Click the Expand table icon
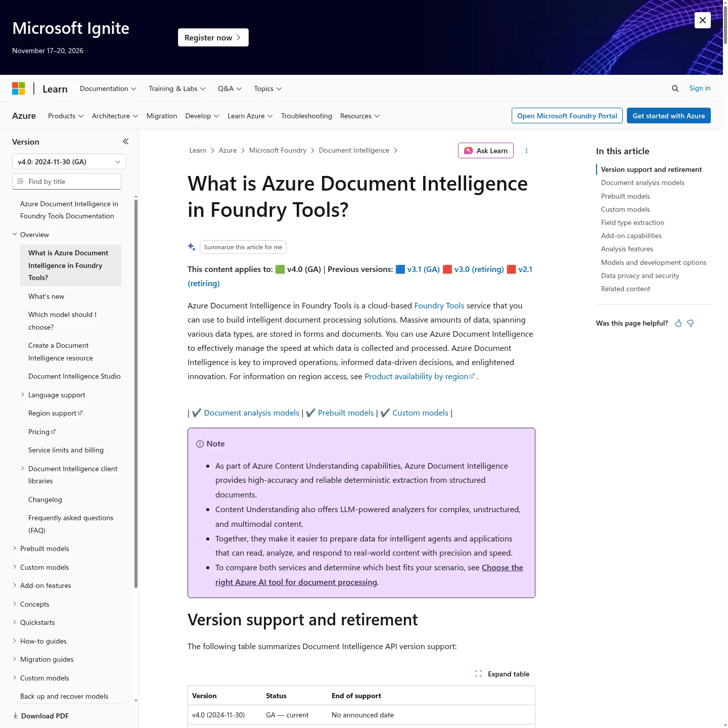 [478, 673]
